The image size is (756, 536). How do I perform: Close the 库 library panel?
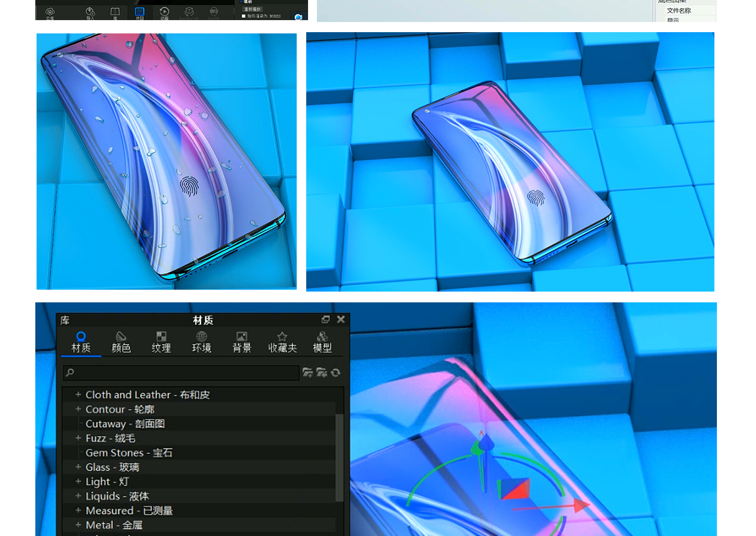pos(341,319)
